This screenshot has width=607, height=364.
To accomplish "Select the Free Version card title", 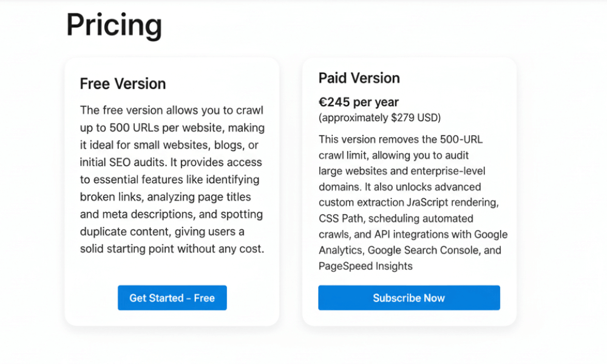I will point(123,84).
